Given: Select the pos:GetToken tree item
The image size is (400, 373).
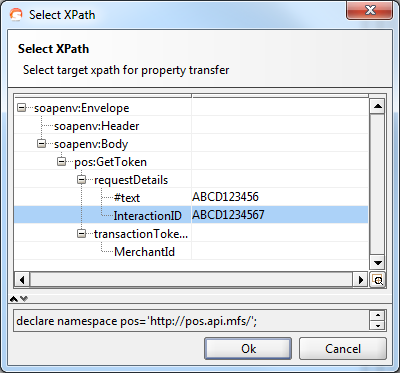Looking at the screenshot, I should (x=110, y=162).
